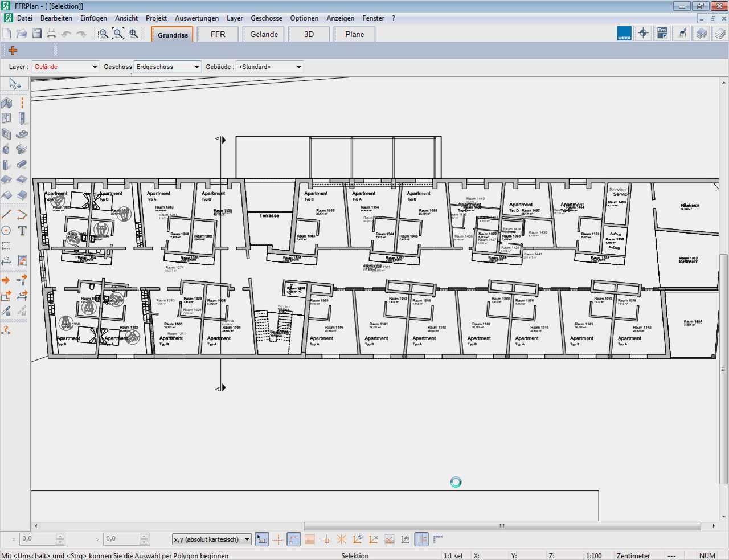Open the Datei menu
729x560 pixels.
[x=24, y=18]
